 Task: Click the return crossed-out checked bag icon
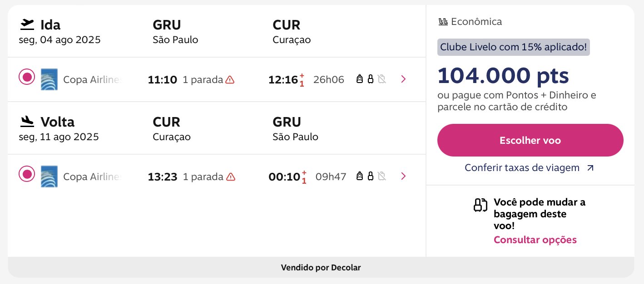382,176
